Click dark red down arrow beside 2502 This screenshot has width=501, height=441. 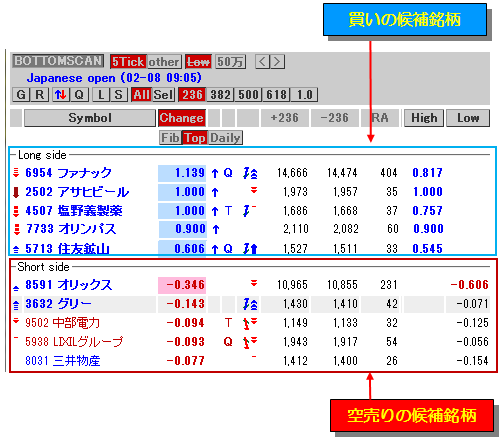pos(16,192)
